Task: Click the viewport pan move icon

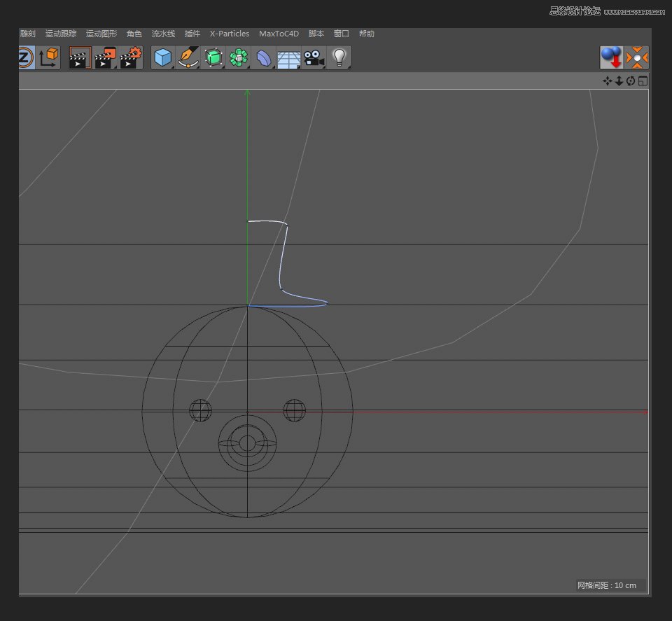Action: (x=607, y=81)
